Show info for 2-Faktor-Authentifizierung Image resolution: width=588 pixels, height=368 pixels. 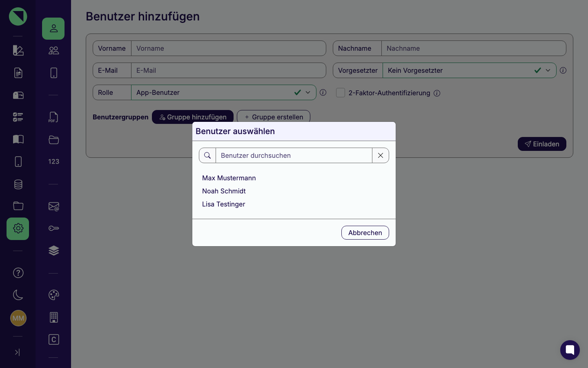point(437,93)
